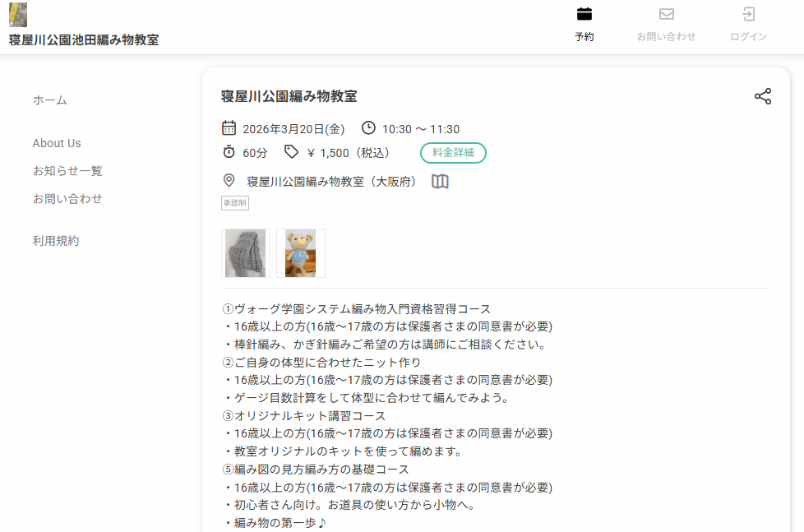Select お知らせ一覧 in the sidebar
The height and width of the screenshot is (532, 804).
(67, 171)
